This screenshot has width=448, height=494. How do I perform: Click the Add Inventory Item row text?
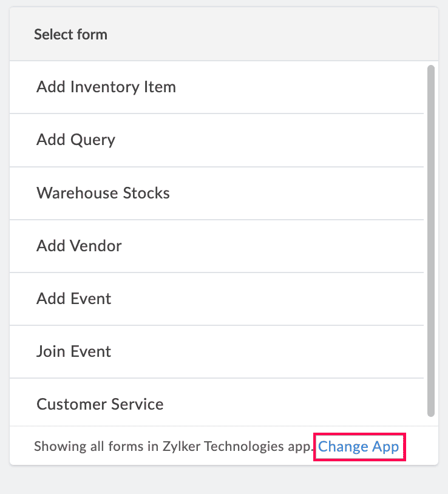tap(106, 87)
